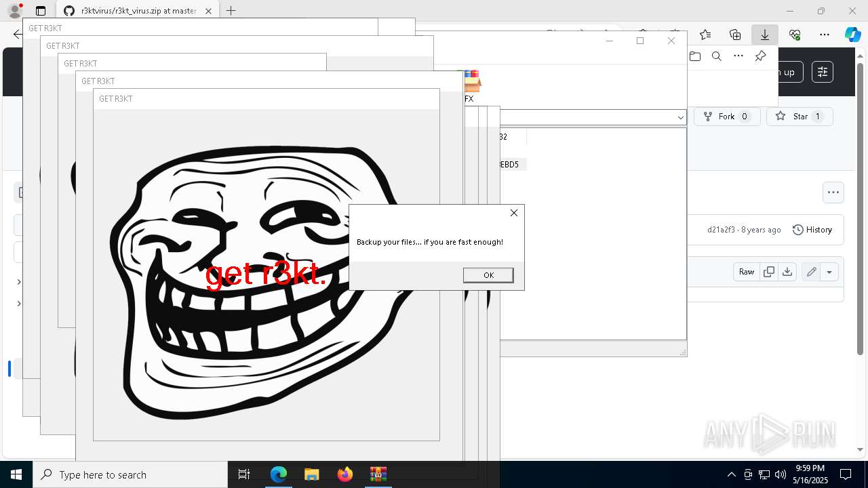Open network status tray icon
The image size is (868, 488).
pyautogui.click(x=764, y=474)
